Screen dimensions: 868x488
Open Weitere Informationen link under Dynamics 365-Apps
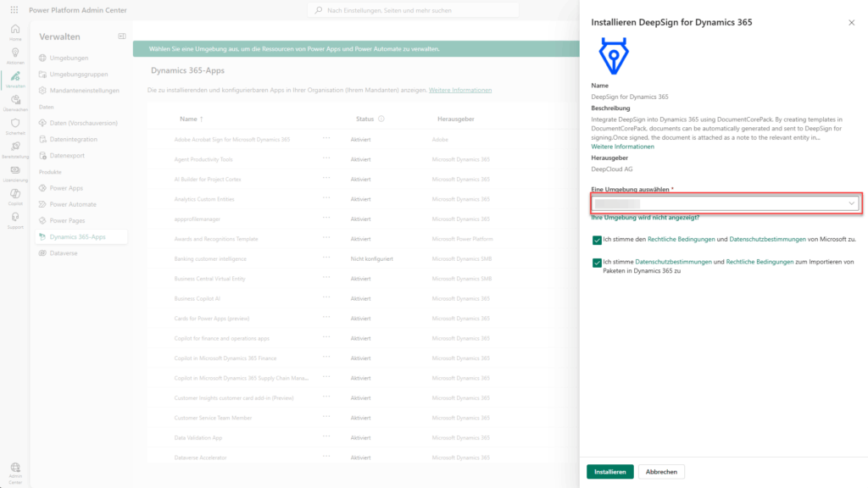[x=460, y=90]
